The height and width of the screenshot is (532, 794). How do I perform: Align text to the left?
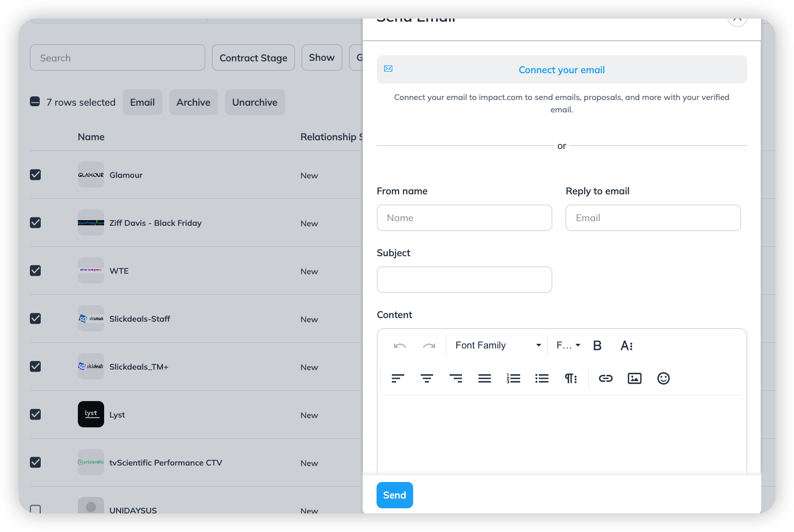(398, 378)
